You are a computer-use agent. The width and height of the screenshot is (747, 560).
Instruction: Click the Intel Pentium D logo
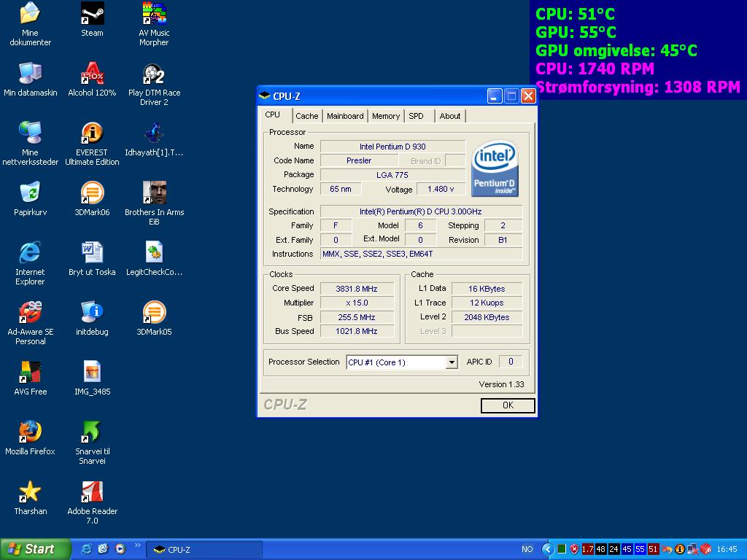pyautogui.click(x=495, y=168)
